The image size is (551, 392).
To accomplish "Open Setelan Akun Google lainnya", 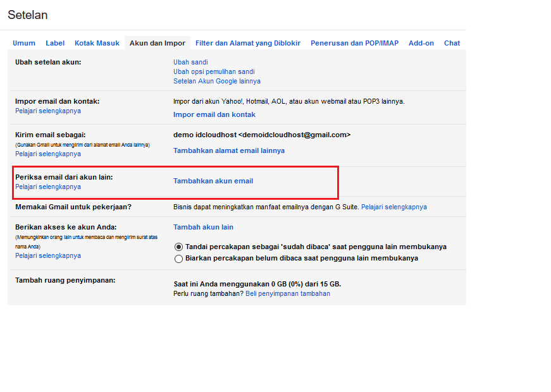I will pos(216,81).
